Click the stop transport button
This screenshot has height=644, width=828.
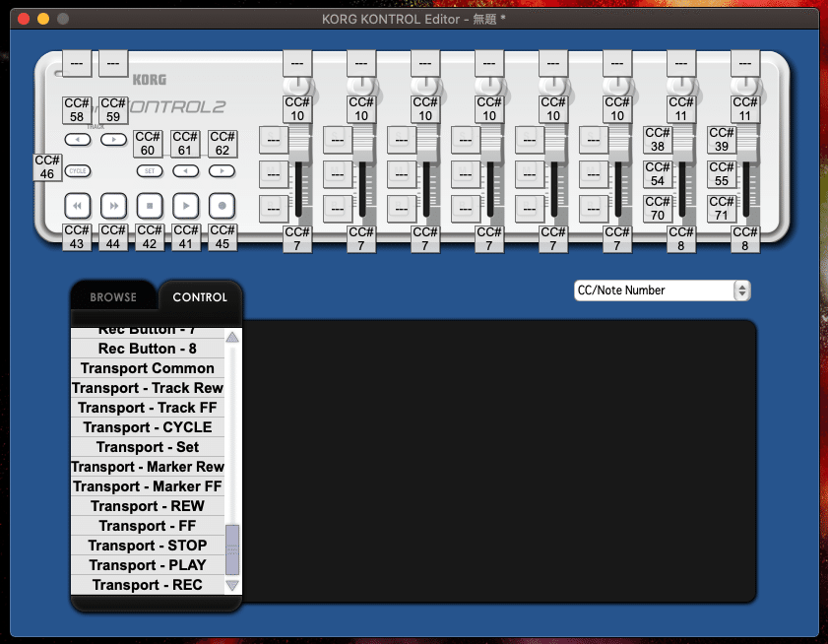pyautogui.click(x=150, y=206)
